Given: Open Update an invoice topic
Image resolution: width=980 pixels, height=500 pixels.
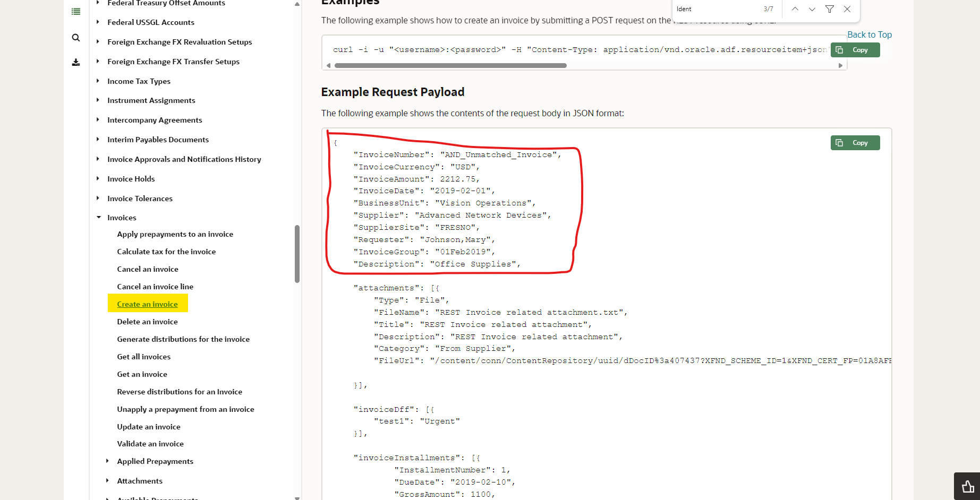Looking at the screenshot, I should [x=149, y=427].
